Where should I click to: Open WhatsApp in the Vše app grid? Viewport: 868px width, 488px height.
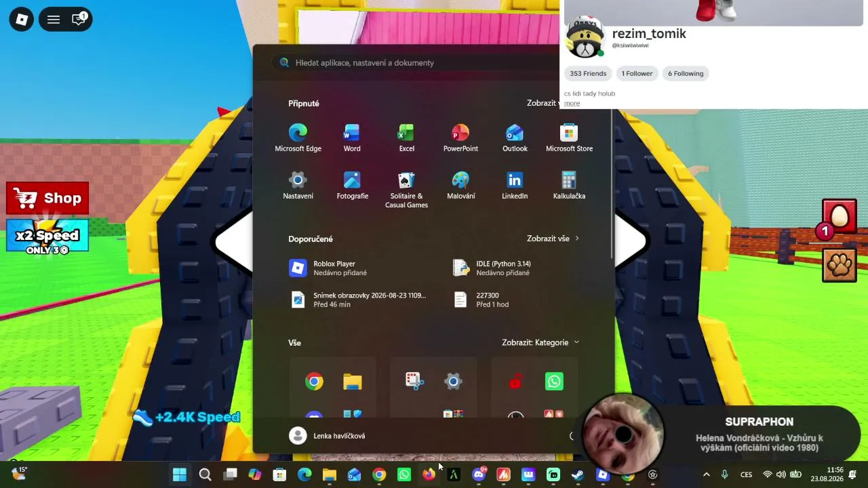[554, 382]
